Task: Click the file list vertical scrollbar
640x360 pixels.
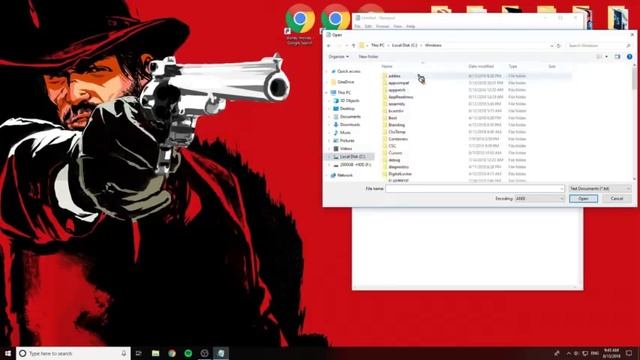Action: tap(634, 122)
